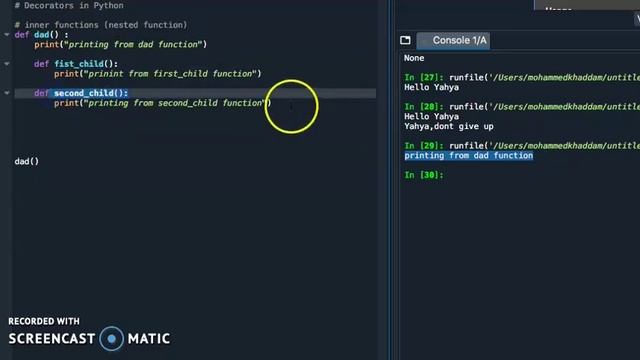Click the 'Yahya,dont give up' output line

pos(449,127)
